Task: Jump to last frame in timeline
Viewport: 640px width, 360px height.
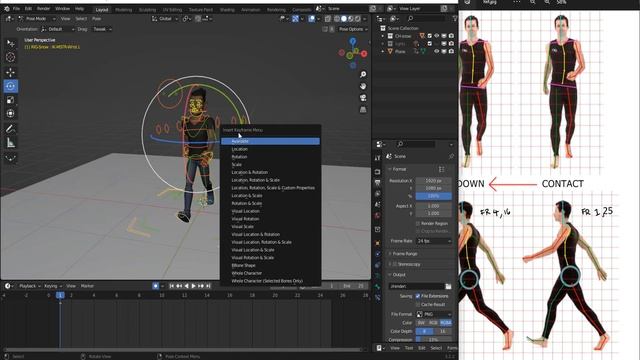Action: tap(208, 286)
